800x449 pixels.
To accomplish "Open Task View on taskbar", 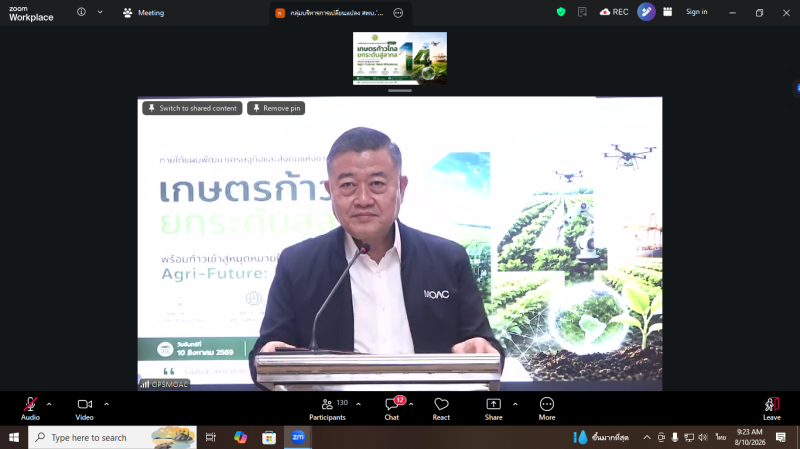I will [211, 437].
